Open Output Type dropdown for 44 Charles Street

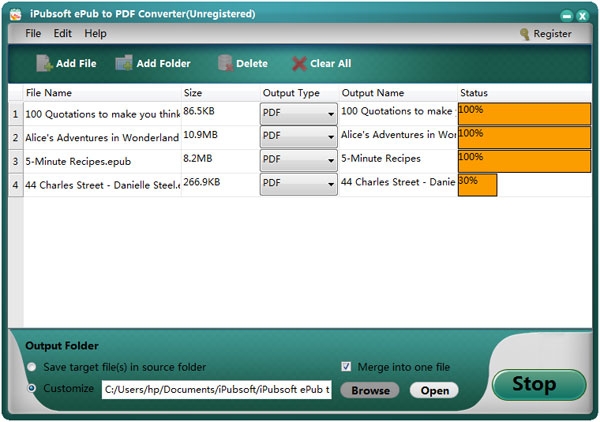pyautogui.click(x=298, y=184)
